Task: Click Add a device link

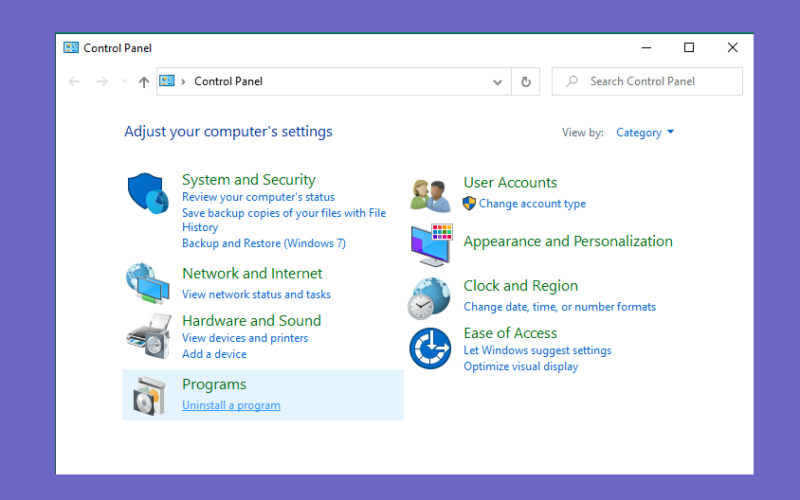Action: [x=214, y=354]
